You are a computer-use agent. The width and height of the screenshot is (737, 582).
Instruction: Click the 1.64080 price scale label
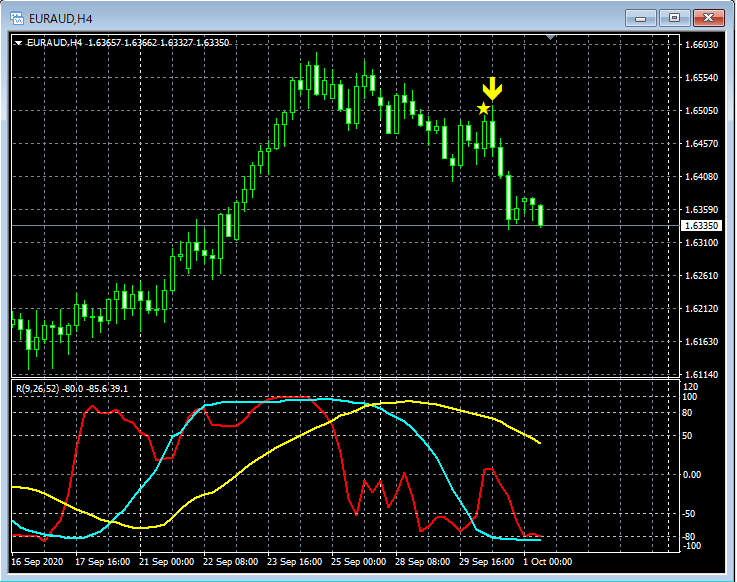pos(701,177)
